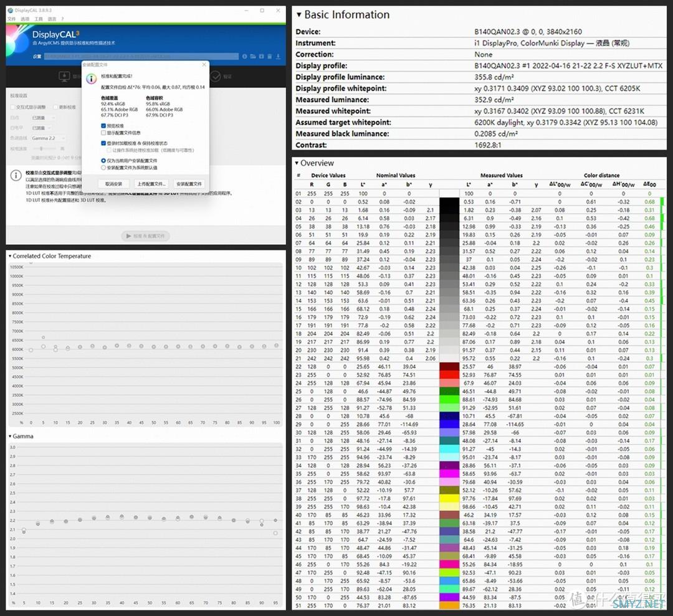Open the Gamma 2.2 tone curve dropdown
The height and width of the screenshot is (616, 673).
[x=49, y=138]
